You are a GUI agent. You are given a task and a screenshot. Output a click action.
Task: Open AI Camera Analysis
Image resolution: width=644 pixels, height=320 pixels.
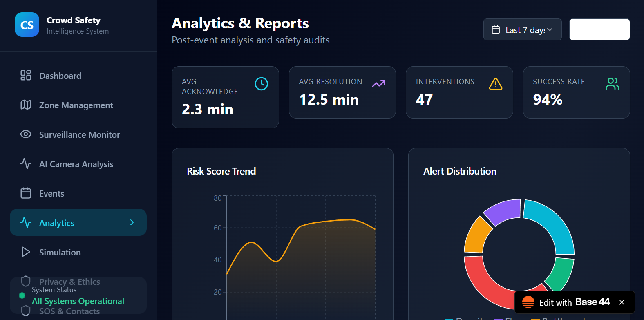(78, 164)
